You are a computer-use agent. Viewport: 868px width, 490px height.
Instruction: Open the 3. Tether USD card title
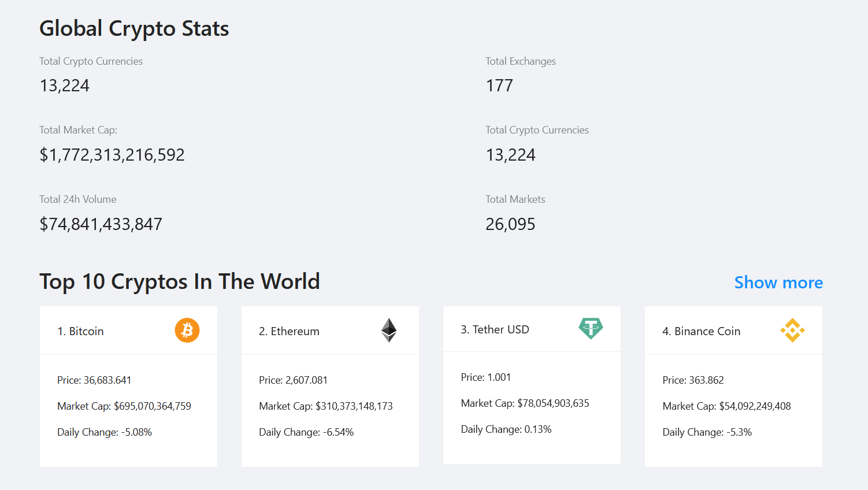pos(495,329)
